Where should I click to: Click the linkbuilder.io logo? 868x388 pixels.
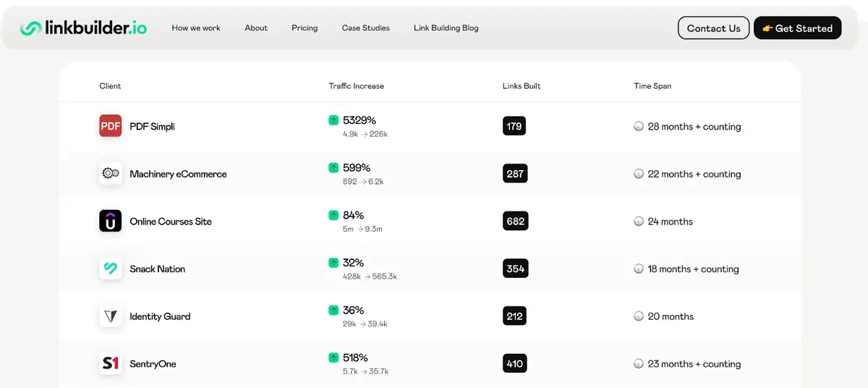(83, 28)
